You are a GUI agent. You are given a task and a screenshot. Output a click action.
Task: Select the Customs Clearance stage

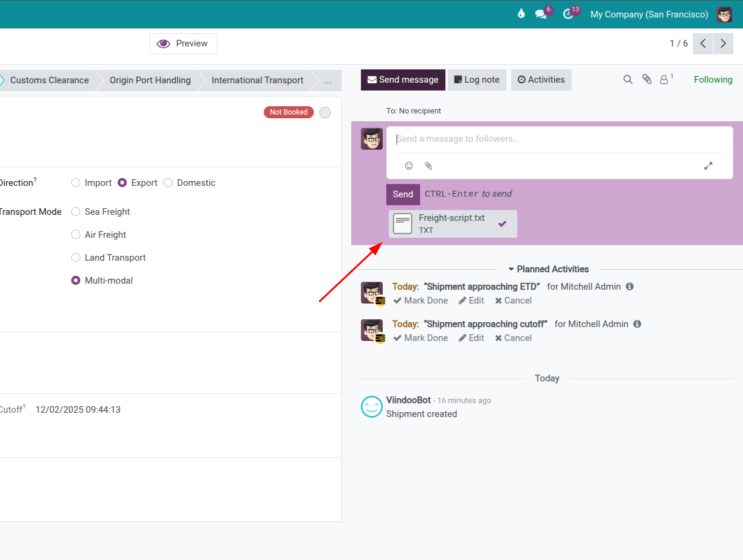coord(49,80)
